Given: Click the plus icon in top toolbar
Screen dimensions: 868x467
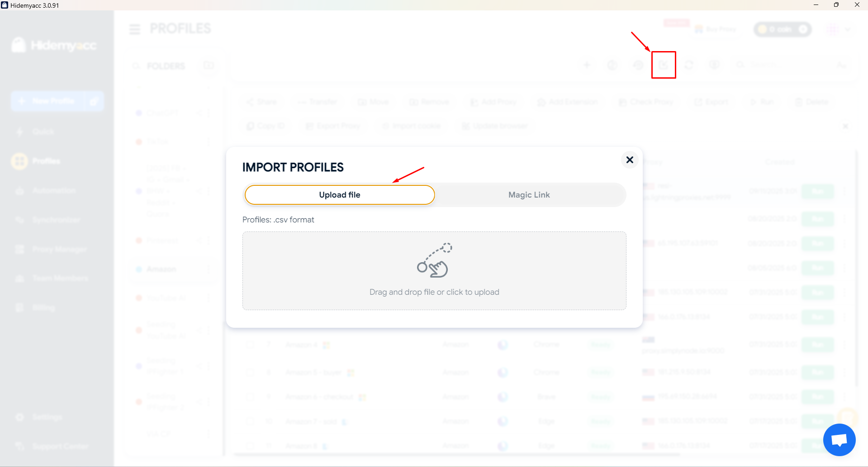Looking at the screenshot, I should point(587,65).
